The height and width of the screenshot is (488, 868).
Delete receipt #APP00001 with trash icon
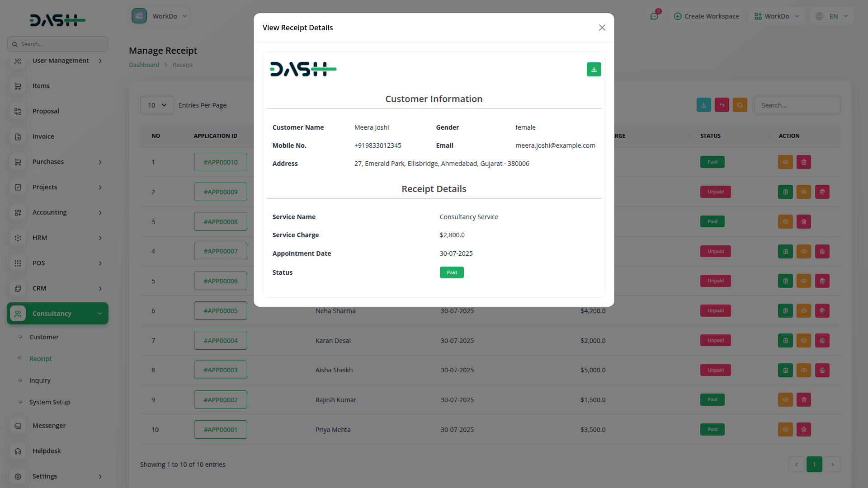coord(803,430)
